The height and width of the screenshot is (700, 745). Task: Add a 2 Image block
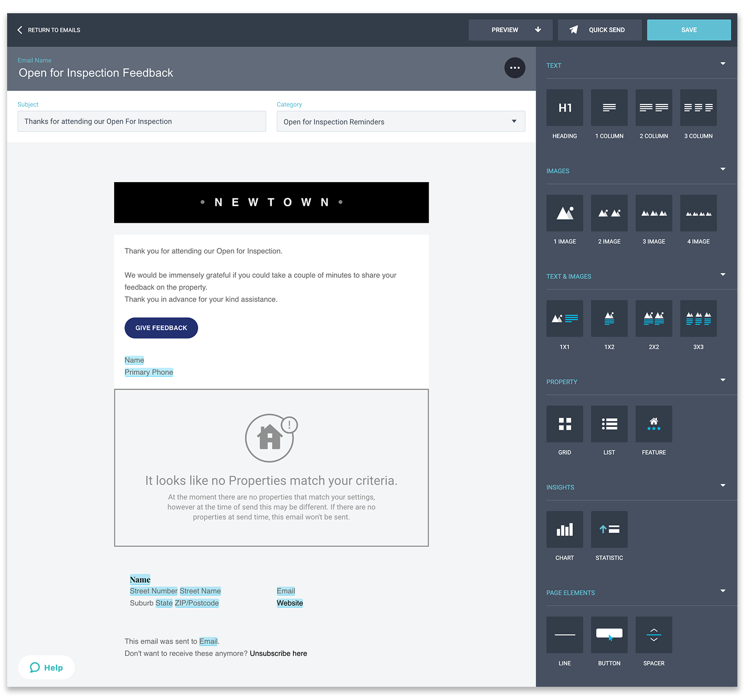[x=609, y=213]
